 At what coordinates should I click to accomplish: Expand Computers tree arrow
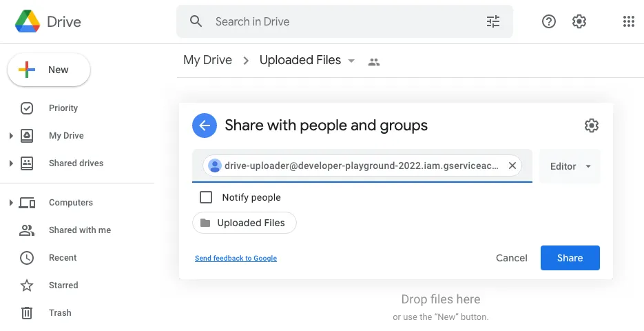click(11, 203)
